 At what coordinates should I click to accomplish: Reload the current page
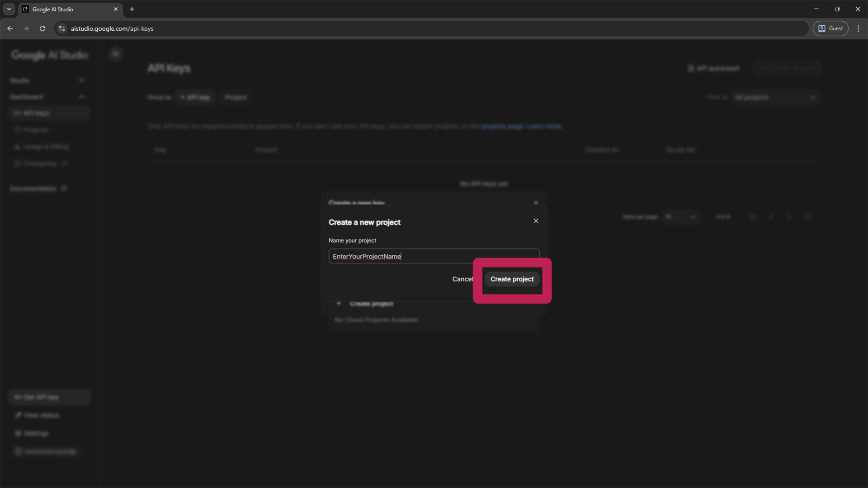point(42,28)
